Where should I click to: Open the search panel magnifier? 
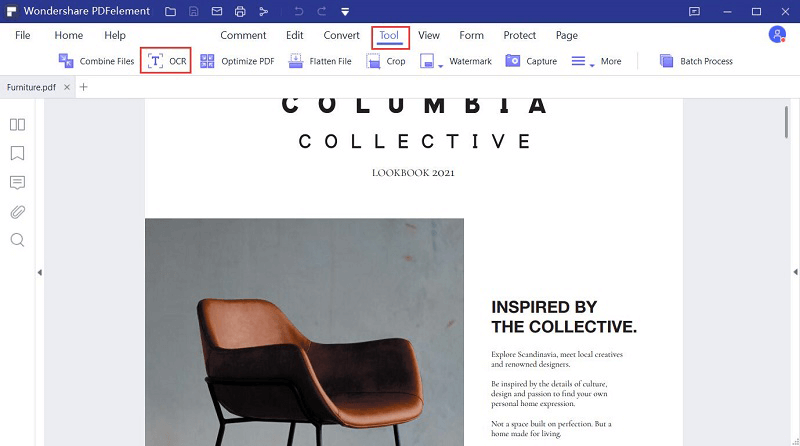[x=17, y=240]
